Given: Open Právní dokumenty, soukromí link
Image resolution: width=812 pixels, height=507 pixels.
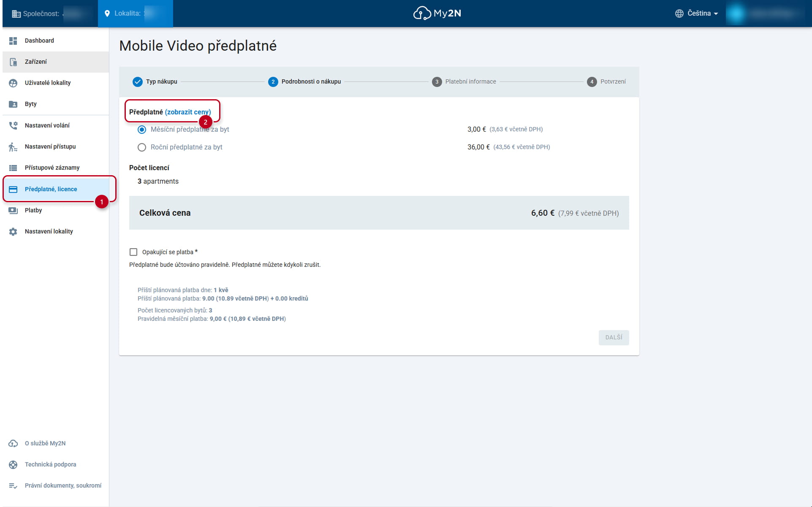Looking at the screenshot, I should point(56,485).
